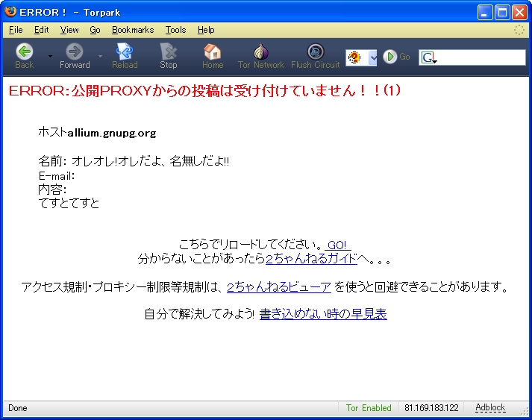Click the Flush Circuit icon
The image size is (532, 420).
point(316,51)
